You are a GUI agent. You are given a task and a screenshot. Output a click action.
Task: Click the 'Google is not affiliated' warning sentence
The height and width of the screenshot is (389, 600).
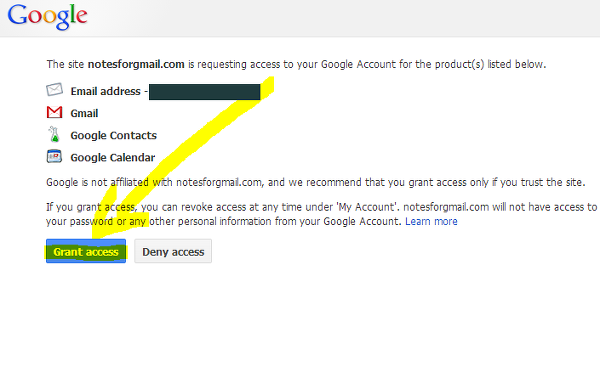point(316,182)
